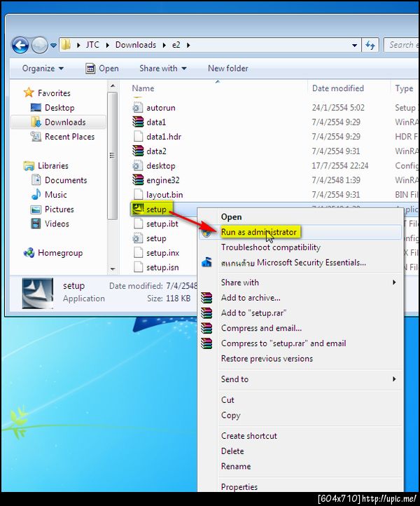The image size is (420, 506).
Task: Select the data1 WinRAR archive
Action: 156,123
